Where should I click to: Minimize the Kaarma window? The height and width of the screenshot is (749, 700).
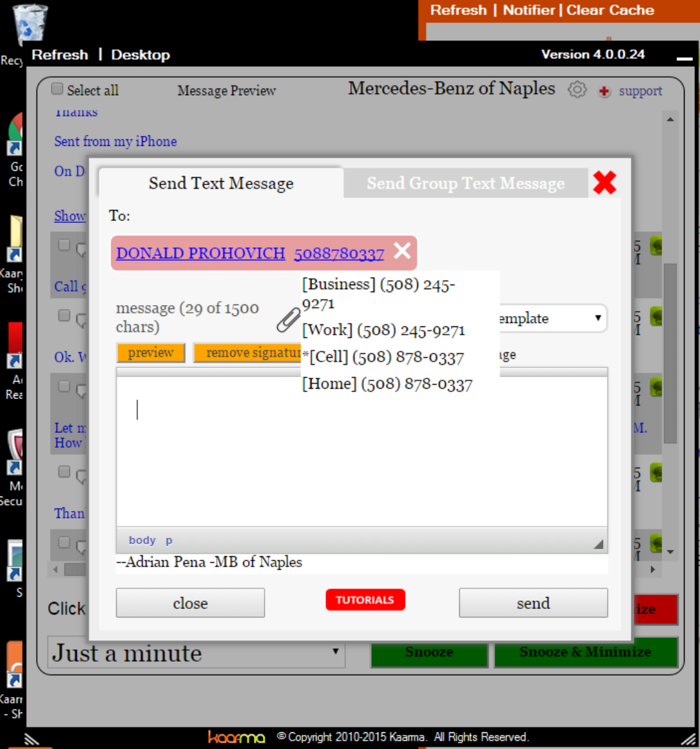click(684, 58)
